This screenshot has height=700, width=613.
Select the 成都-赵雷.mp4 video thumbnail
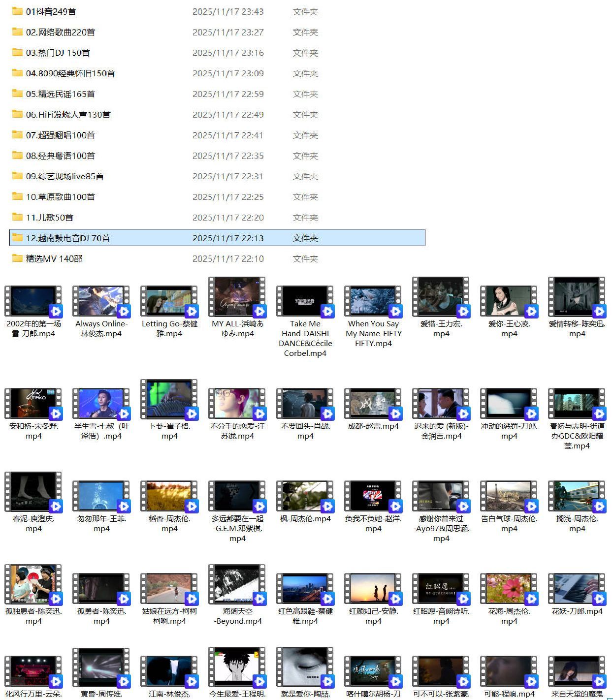click(x=373, y=404)
